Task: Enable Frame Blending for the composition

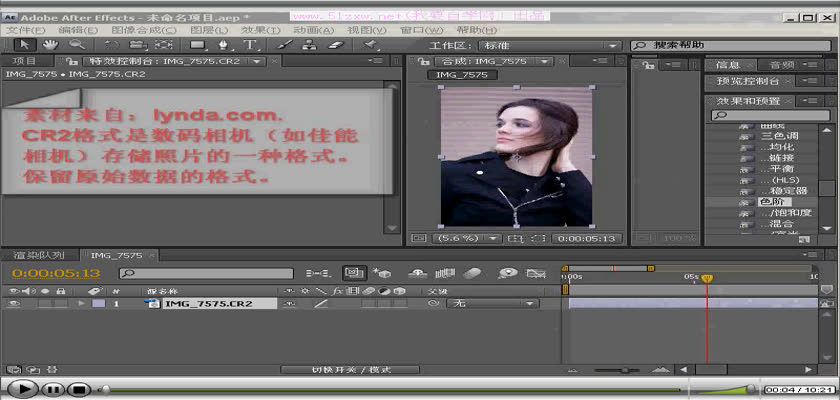Action: tap(445, 274)
